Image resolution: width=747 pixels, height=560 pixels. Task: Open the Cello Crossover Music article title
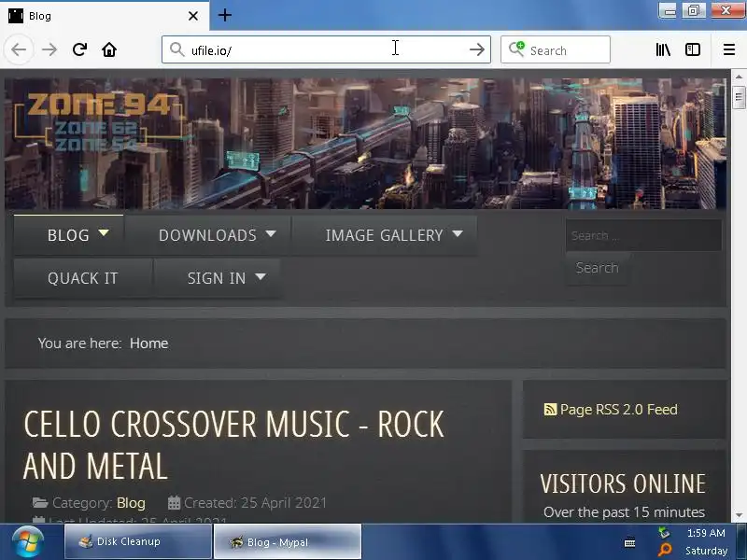pyautogui.click(x=233, y=445)
